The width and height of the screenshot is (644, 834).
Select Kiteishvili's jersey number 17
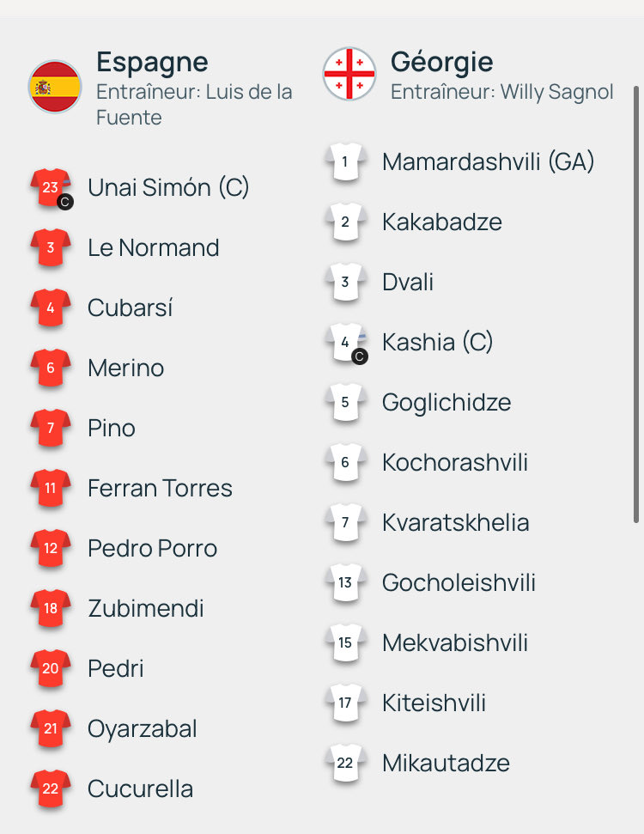345,703
